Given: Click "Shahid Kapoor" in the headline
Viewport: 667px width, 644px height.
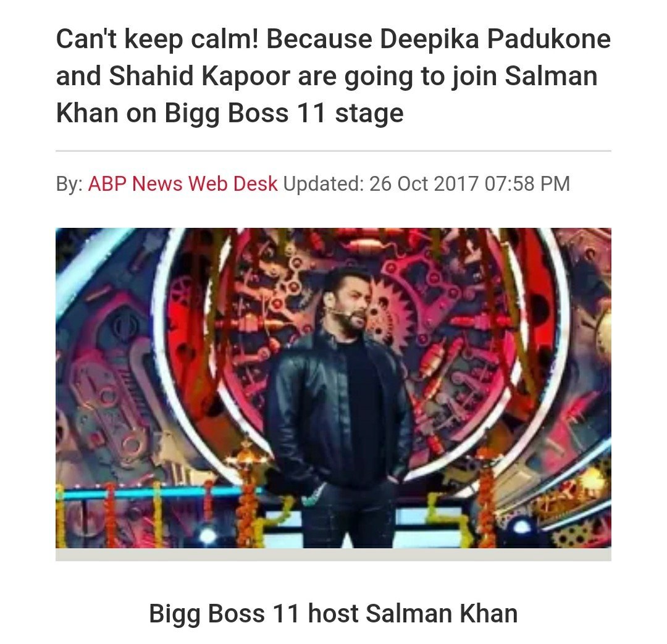Looking at the screenshot, I should 199,77.
